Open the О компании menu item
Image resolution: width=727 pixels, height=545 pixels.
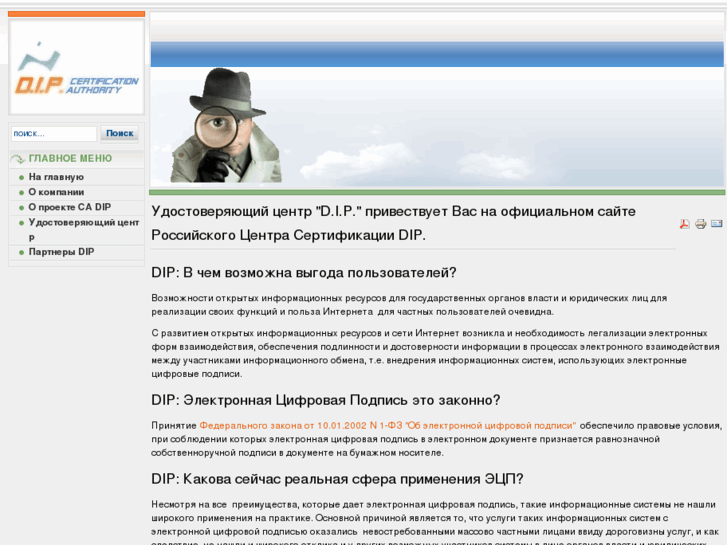click(56, 192)
